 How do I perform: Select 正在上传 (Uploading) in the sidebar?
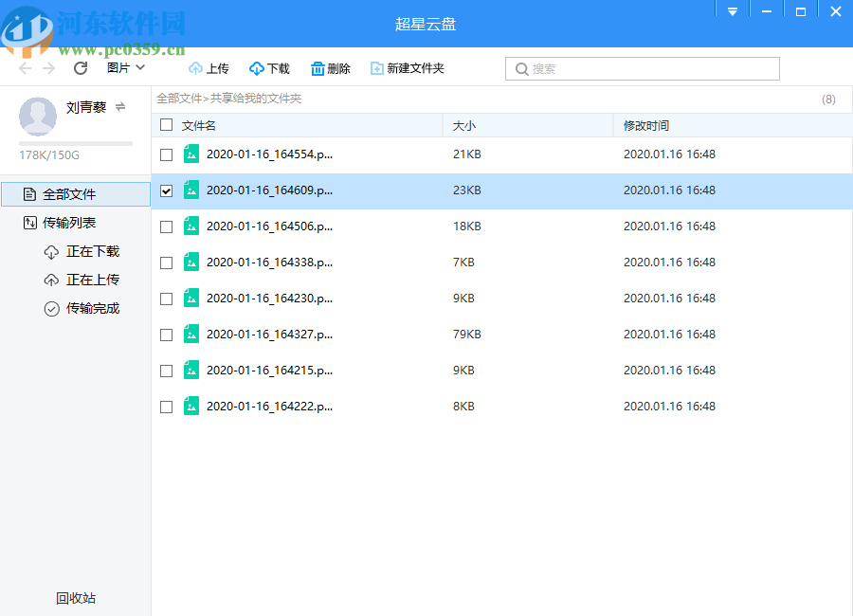pyautogui.click(x=91, y=280)
